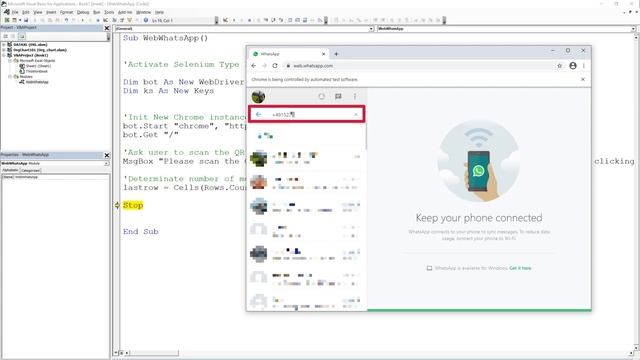Select the WhatsApp browser tab
Screen dimensions: 640x360
click(288, 54)
